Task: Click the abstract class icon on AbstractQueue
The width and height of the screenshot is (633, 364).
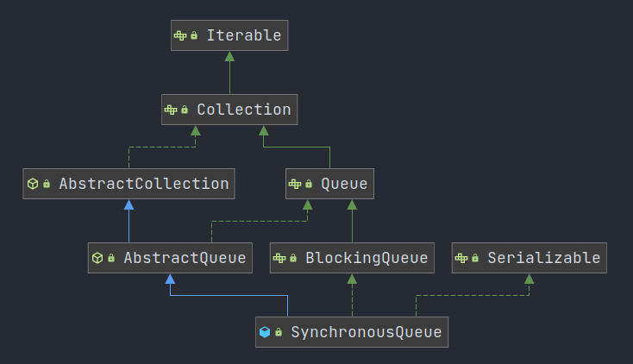Action: 97,258
